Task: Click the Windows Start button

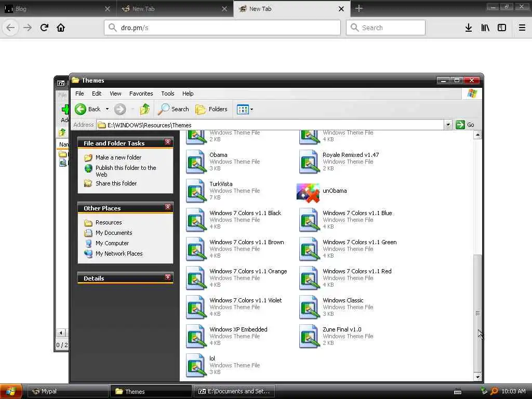Action: [11, 391]
